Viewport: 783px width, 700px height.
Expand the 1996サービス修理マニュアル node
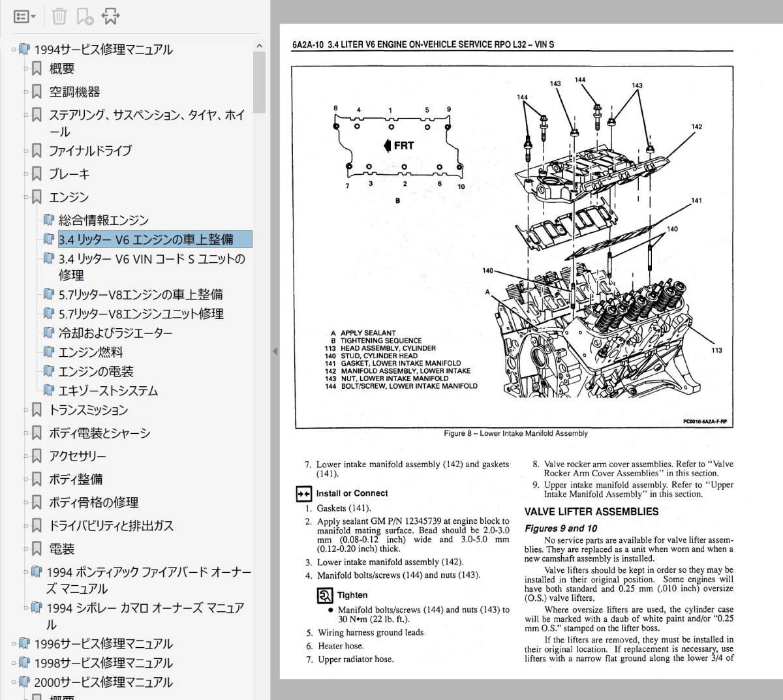point(14,644)
